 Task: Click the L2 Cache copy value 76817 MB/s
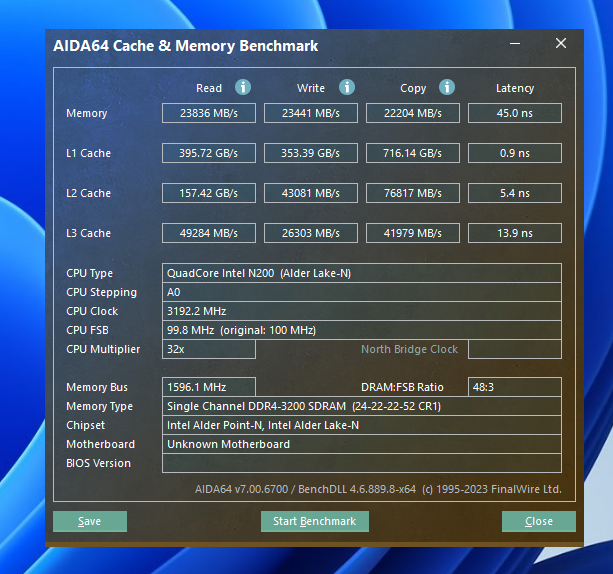(x=413, y=193)
